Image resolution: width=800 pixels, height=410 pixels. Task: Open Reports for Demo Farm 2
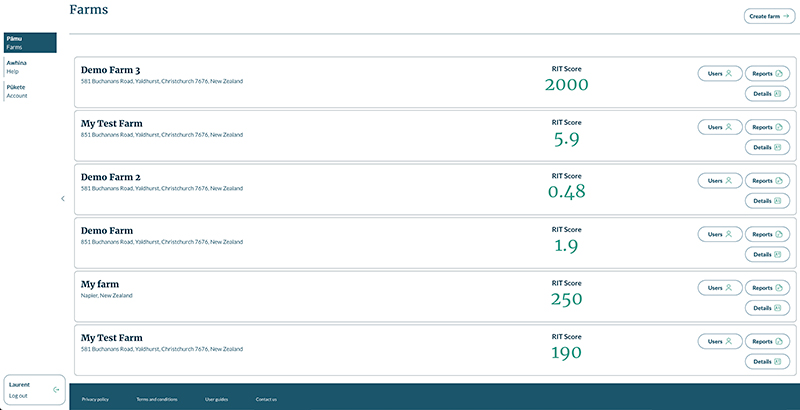(767, 181)
